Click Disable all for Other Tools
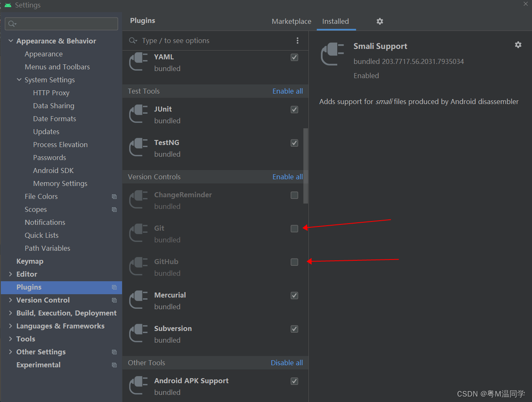The width and height of the screenshot is (532, 402). (287, 363)
